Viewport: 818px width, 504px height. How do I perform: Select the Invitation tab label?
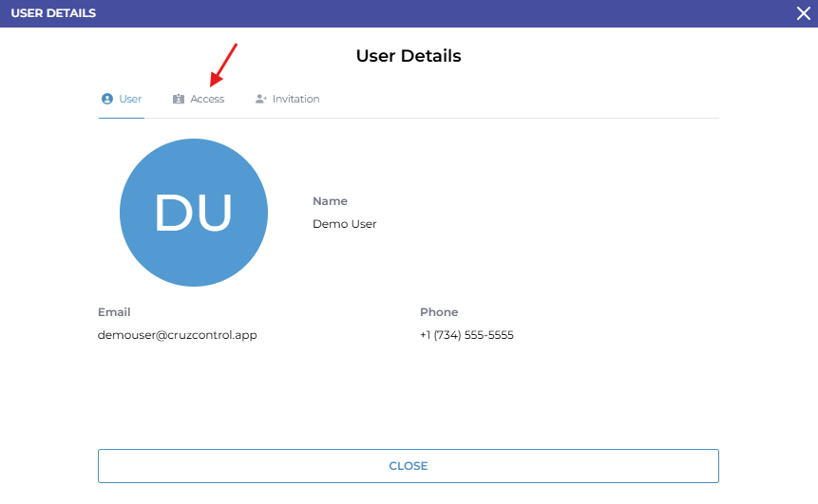(x=295, y=99)
